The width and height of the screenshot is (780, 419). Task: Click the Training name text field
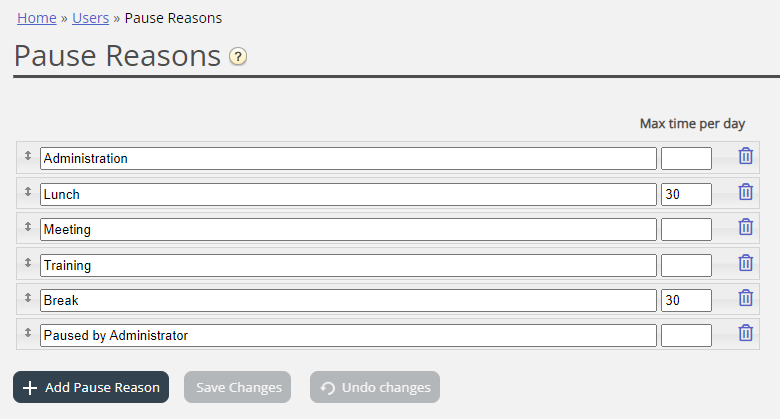[x=348, y=265]
